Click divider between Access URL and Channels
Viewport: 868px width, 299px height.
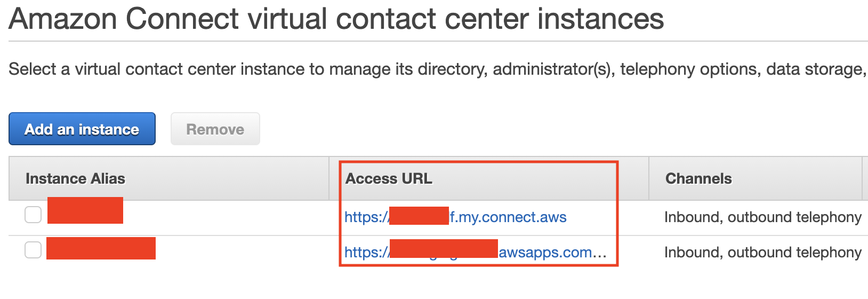pyautogui.click(x=649, y=178)
